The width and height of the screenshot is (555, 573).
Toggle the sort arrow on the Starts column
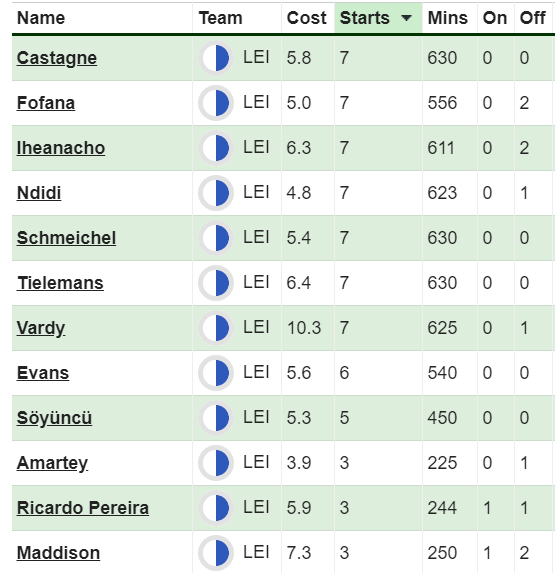point(406,18)
